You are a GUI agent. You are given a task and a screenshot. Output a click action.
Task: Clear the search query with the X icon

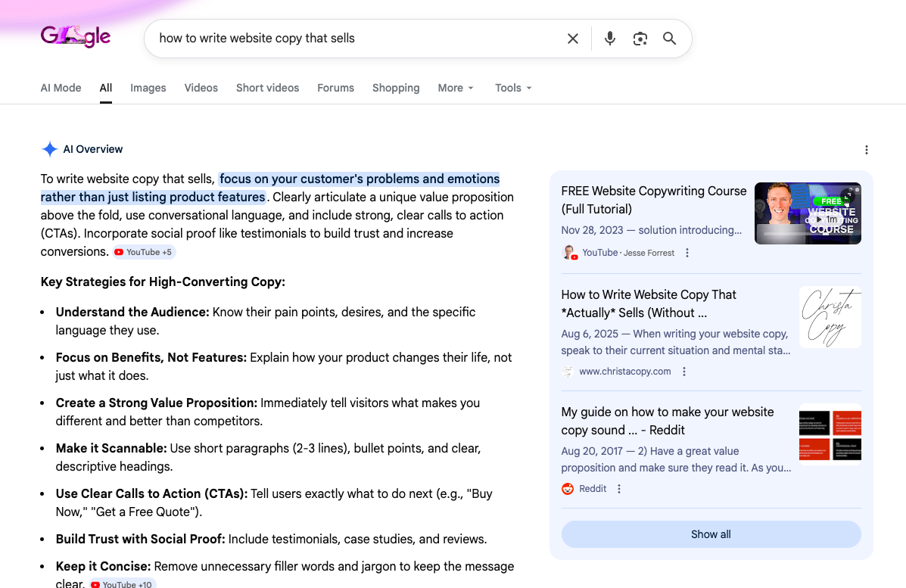coord(573,38)
